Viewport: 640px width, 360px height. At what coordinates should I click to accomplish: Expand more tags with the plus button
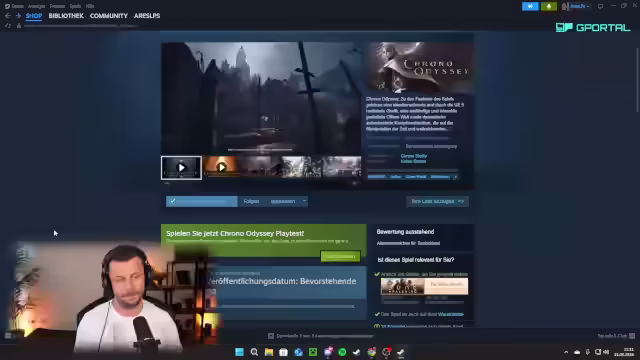point(456,177)
